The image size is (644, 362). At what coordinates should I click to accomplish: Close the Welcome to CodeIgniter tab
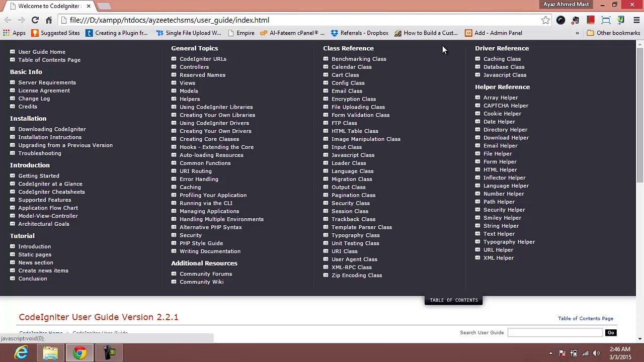pos(89,6)
